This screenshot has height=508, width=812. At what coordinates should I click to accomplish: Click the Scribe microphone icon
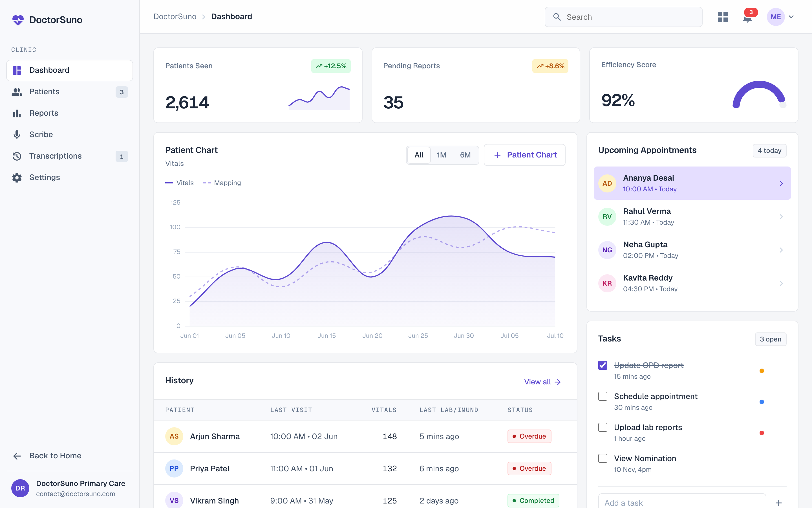pyautogui.click(x=17, y=135)
